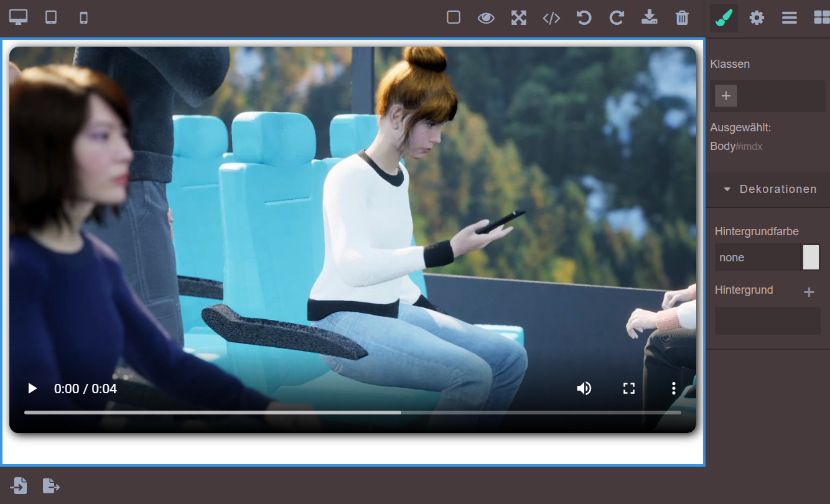Switch to desktop device preview
Viewport: 830px width, 504px height.
coord(18,17)
